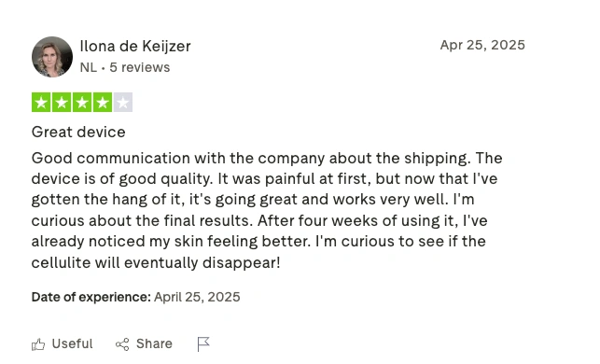Click the thumbs-up icon beside Useful
Screen dimensions: 600x364
coord(38,344)
